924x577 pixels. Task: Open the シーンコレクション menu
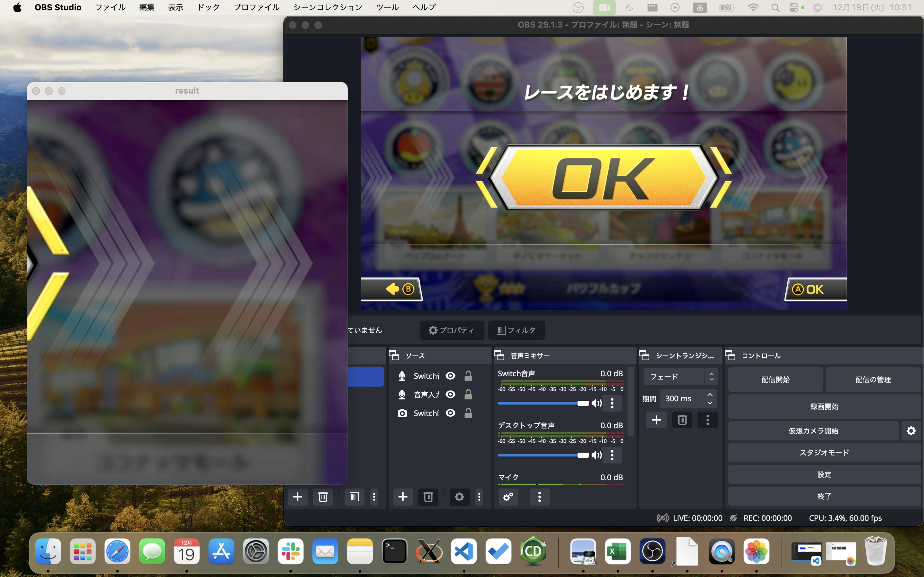pos(328,7)
